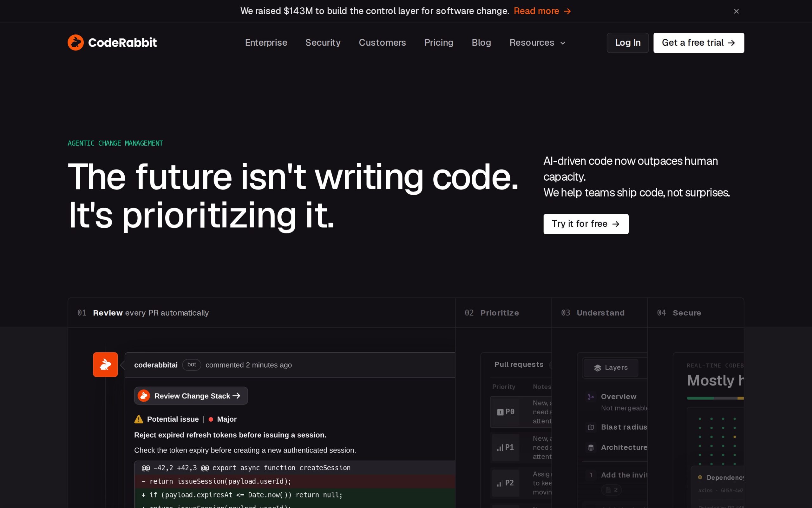The height and width of the screenshot is (508, 812).
Task: Select the Architecture item
Action: pyautogui.click(x=617, y=447)
